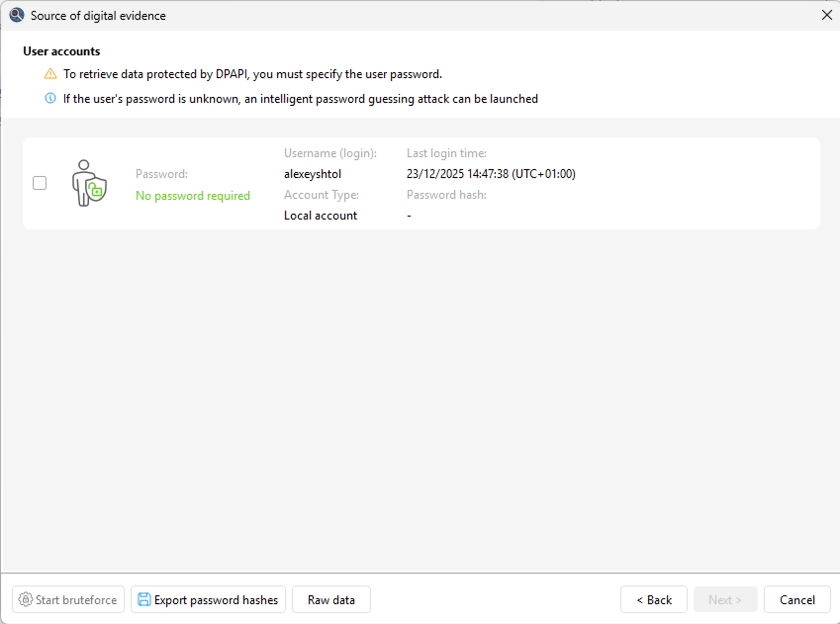Click the "User accounts" heading

[x=61, y=51]
